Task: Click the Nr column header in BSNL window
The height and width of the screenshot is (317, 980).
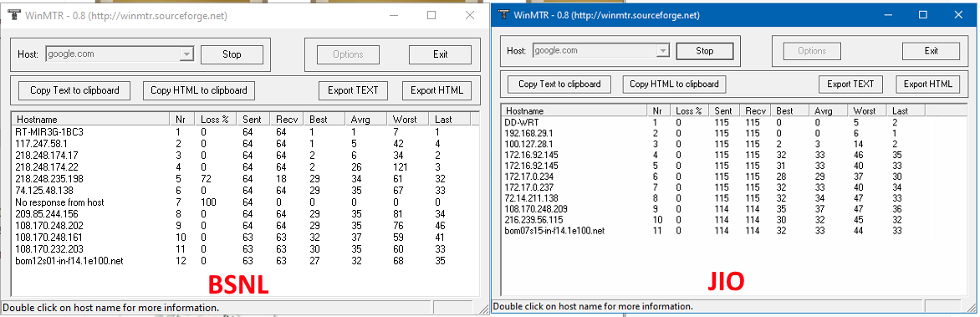Action: tap(182, 119)
